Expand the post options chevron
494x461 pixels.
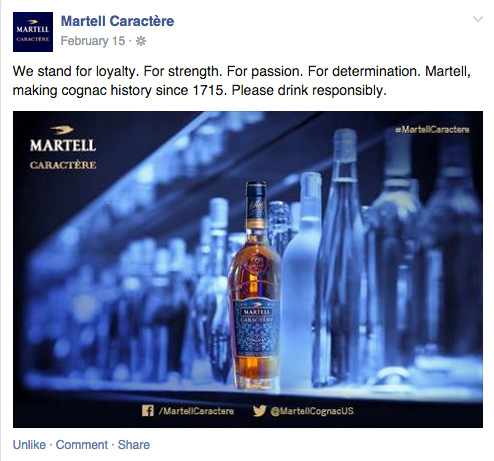tap(478, 19)
